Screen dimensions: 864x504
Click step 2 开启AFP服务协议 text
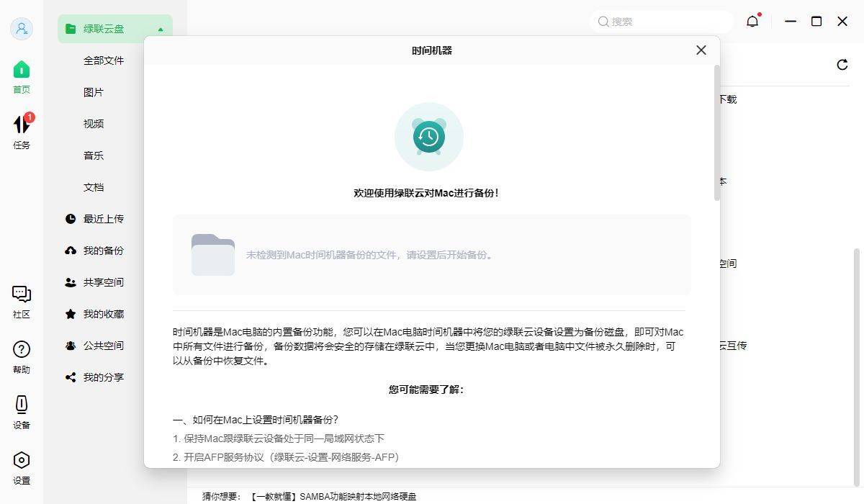[286, 457]
